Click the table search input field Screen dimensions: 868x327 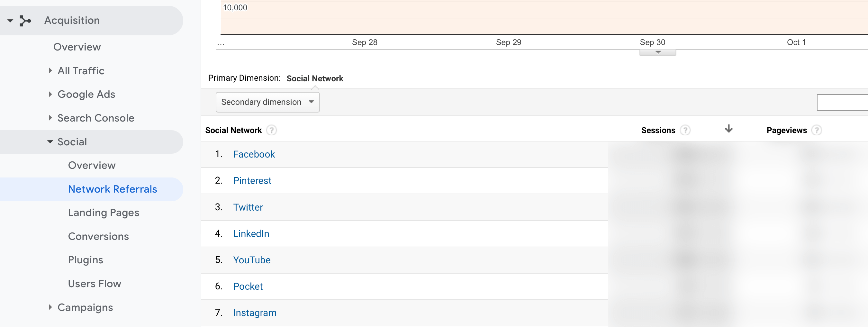tap(842, 103)
